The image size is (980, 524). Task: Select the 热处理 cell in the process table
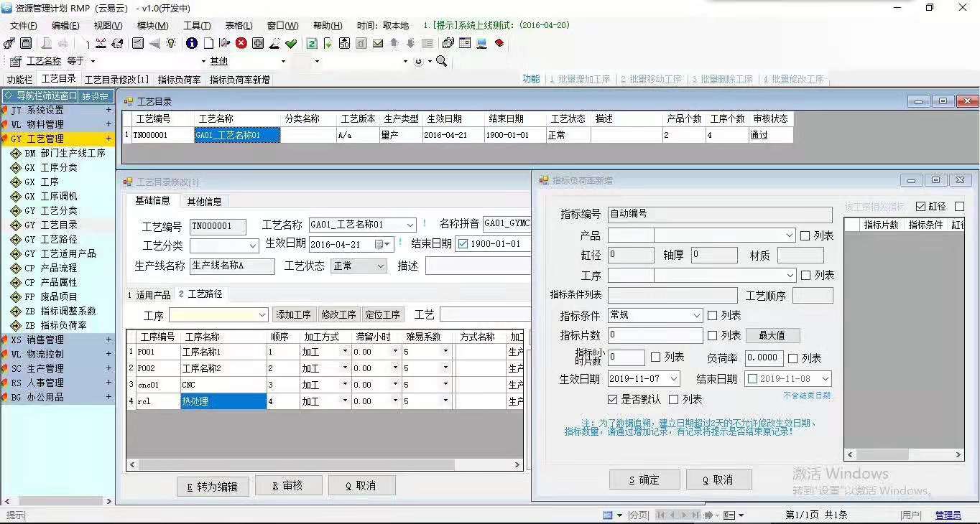[223, 401]
